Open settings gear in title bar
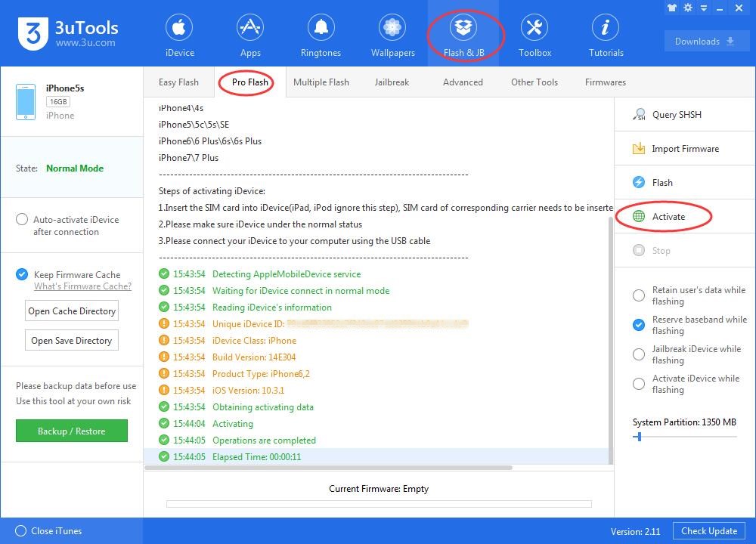 (x=688, y=8)
